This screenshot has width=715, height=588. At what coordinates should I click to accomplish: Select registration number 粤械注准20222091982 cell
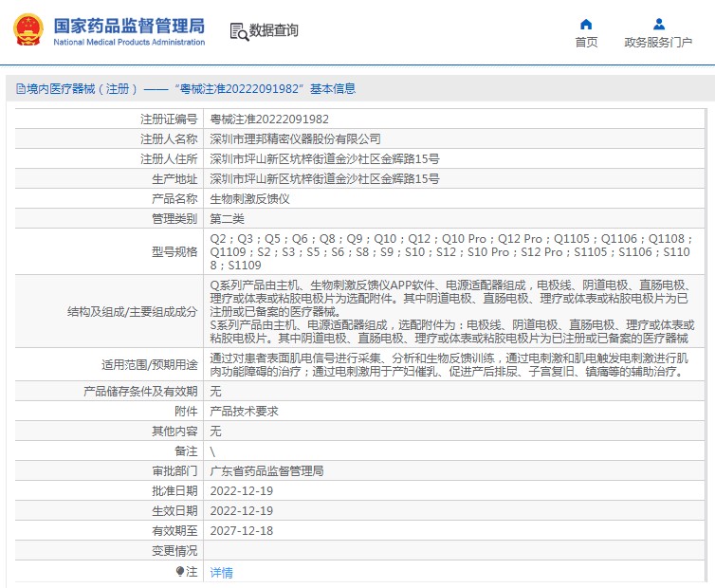point(269,119)
